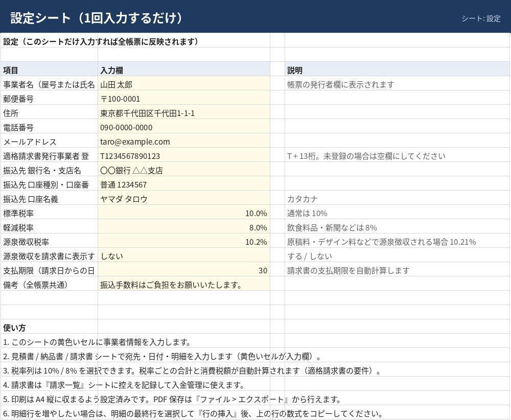The height and width of the screenshot is (420, 511).
Task: Click the sheet title 設定シート（1回入力するだけ）
Action: (x=97, y=17)
